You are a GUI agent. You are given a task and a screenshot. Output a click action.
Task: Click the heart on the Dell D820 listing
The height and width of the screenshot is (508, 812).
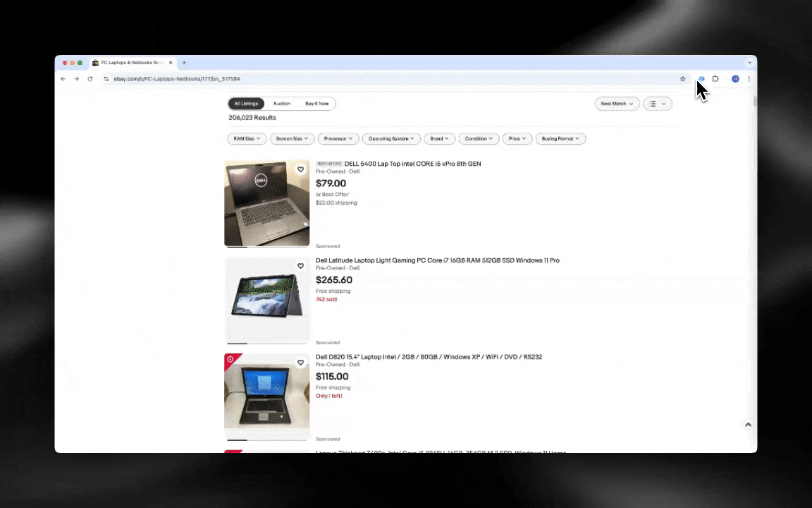tap(300, 363)
